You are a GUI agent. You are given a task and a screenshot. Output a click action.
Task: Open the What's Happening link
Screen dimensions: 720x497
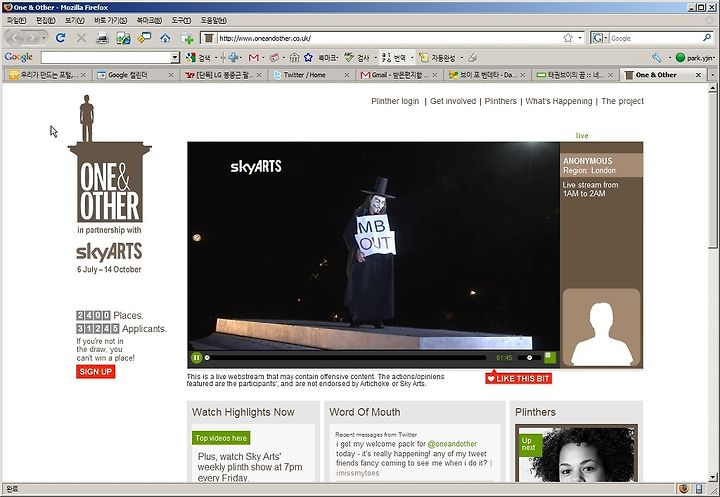pos(559,101)
